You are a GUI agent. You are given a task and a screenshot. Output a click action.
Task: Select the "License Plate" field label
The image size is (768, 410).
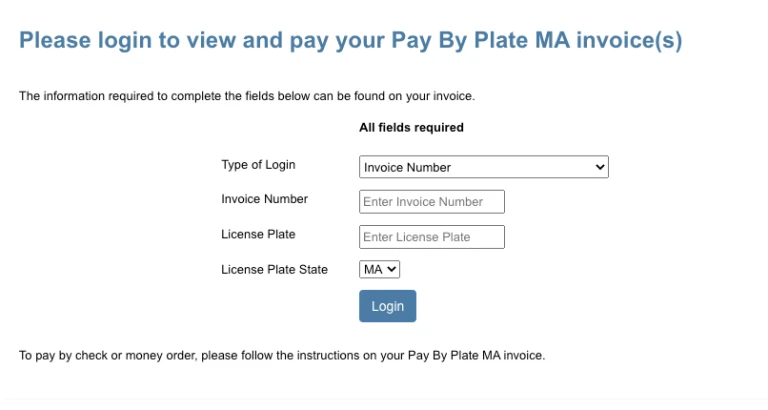(258, 234)
